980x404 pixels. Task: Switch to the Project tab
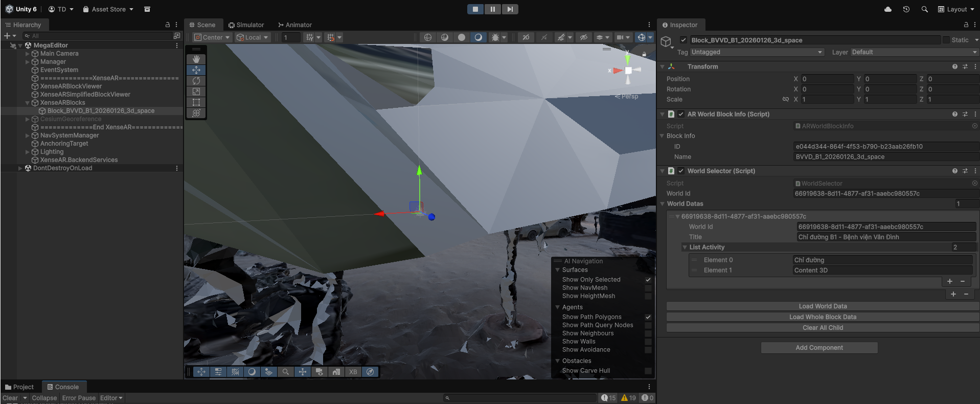coord(19,387)
